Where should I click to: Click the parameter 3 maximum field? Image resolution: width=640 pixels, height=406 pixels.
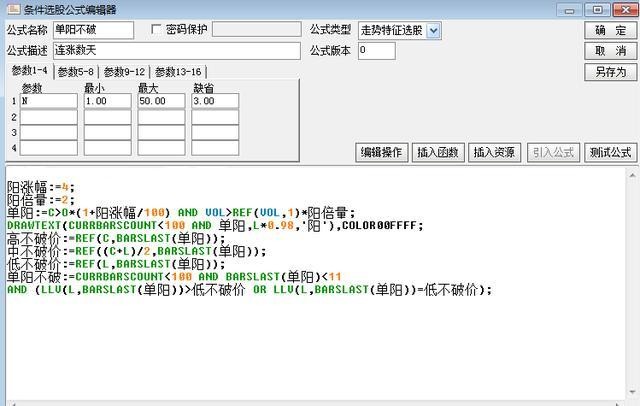[161, 133]
